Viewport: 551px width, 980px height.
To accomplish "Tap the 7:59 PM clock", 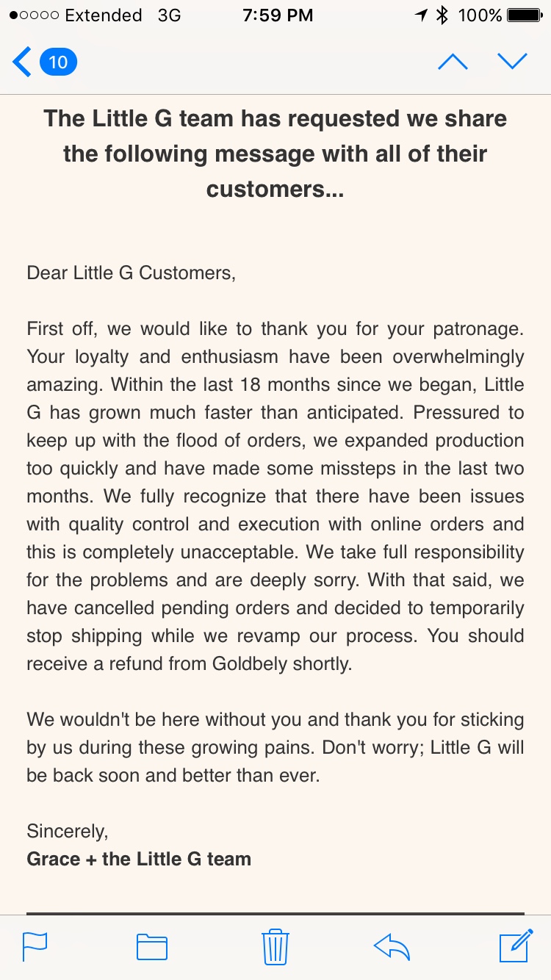I will click(x=278, y=15).
